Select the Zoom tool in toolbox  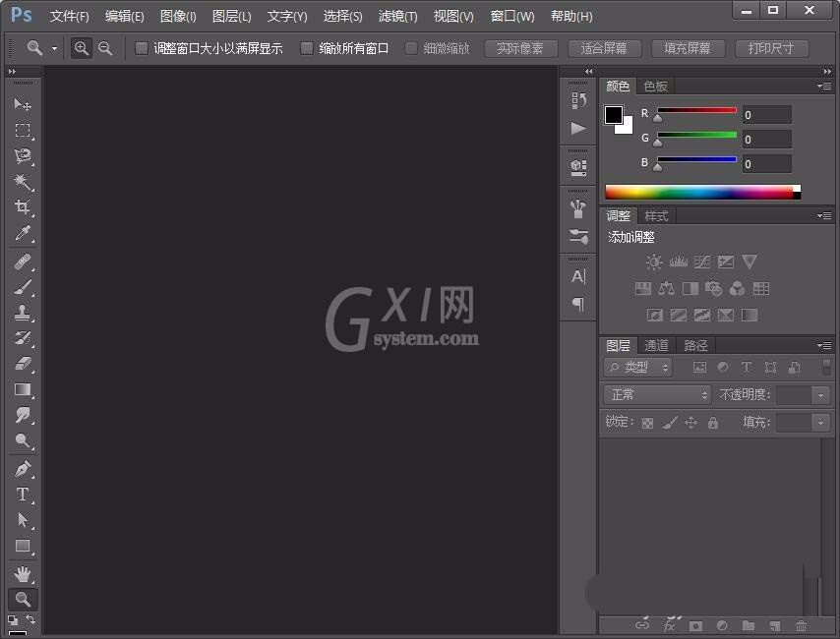coord(23,599)
